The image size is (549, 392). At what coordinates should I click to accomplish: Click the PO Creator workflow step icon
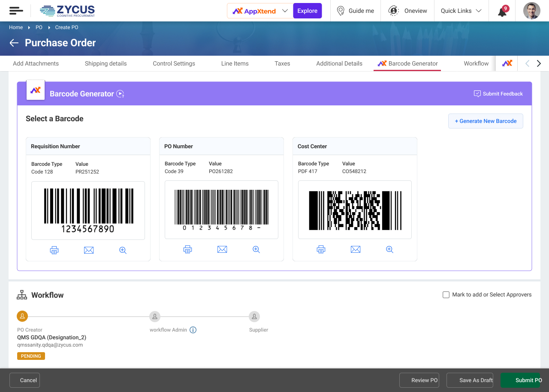coord(22,317)
